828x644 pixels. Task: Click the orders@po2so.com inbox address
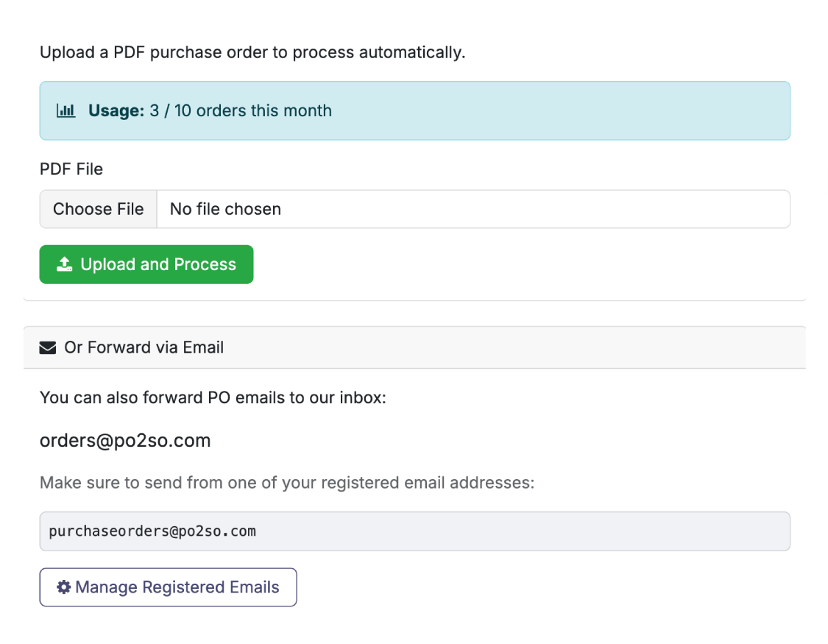(x=125, y=441)
